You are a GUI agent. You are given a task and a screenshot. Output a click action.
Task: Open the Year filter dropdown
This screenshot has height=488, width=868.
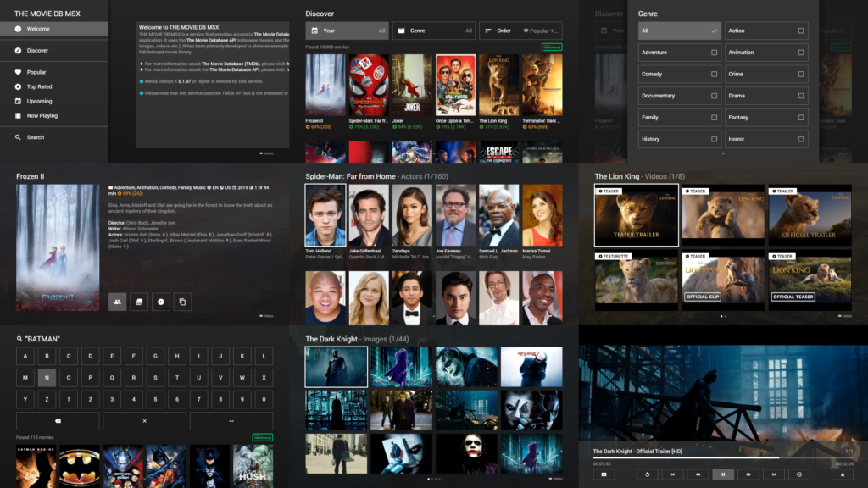tap(347, 30)
